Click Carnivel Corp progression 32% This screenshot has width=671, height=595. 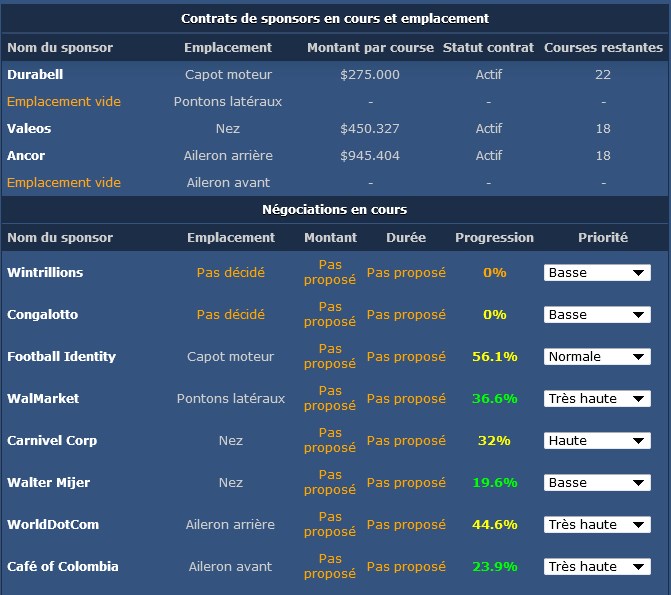click(494, 440)
